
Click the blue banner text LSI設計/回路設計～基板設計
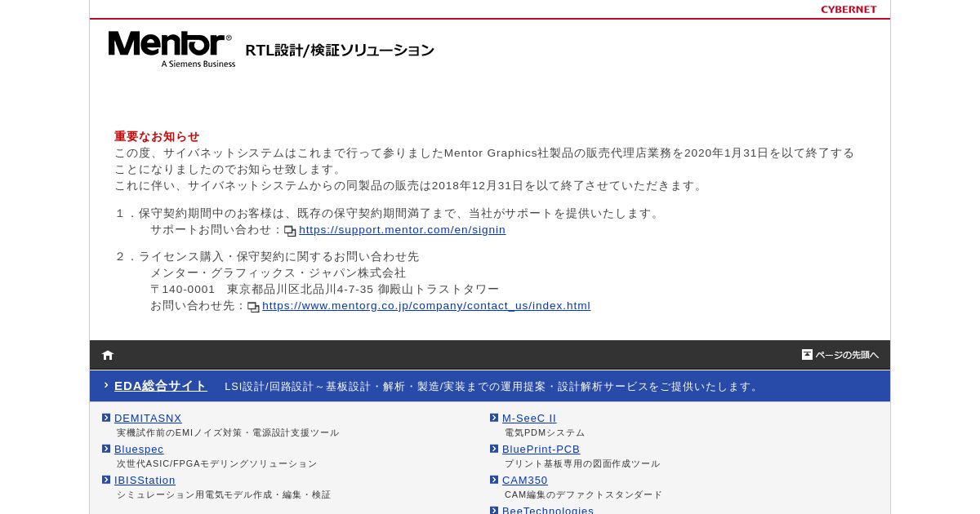click(x=492, y=387)
